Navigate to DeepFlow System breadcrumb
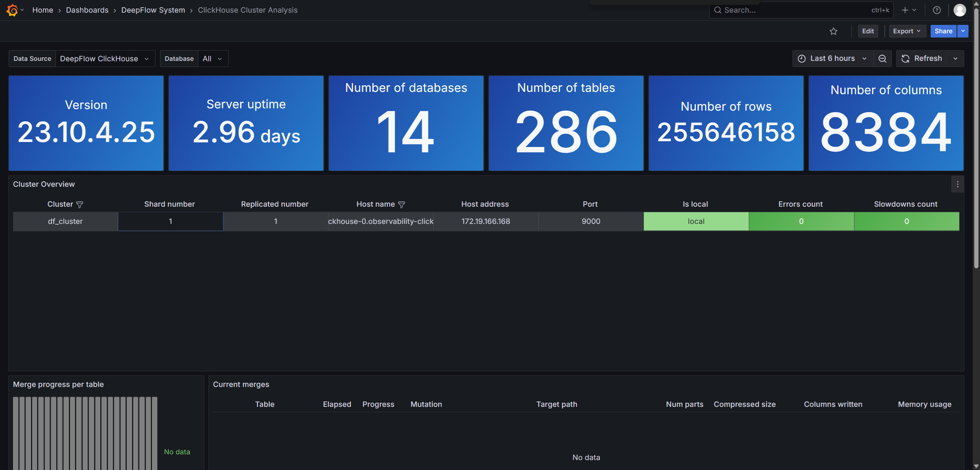This screenshot has width=980, height=470. 153,10
